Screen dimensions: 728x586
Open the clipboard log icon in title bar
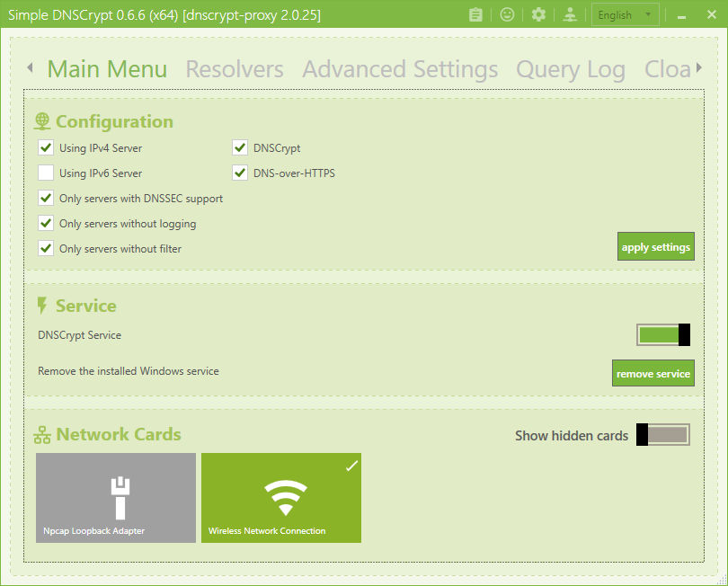475,15
